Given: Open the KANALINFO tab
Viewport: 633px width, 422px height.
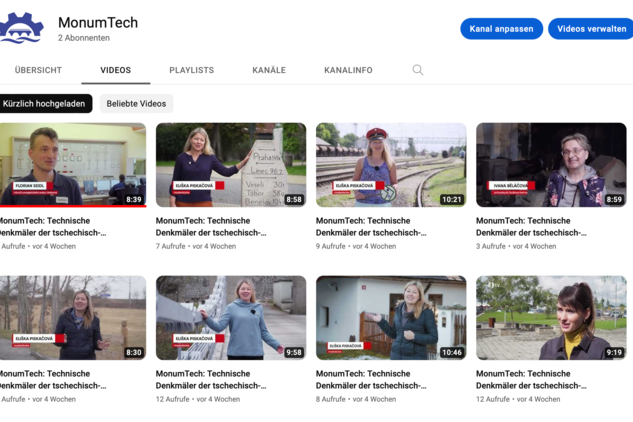Looking at the screenshot, I should [348, 70].
